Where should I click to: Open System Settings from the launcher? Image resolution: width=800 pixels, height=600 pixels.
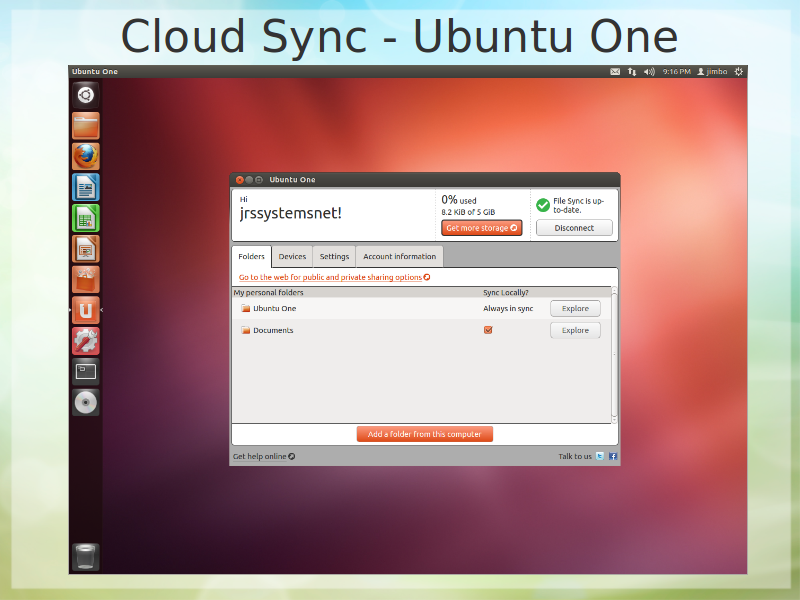coord(86,341)
